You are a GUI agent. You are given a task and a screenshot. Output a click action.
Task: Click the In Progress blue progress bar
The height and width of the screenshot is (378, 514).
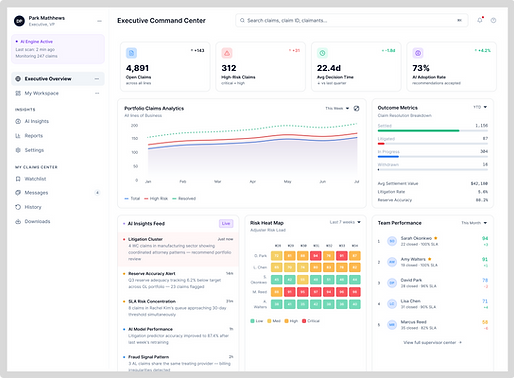[x=388, y=157]
